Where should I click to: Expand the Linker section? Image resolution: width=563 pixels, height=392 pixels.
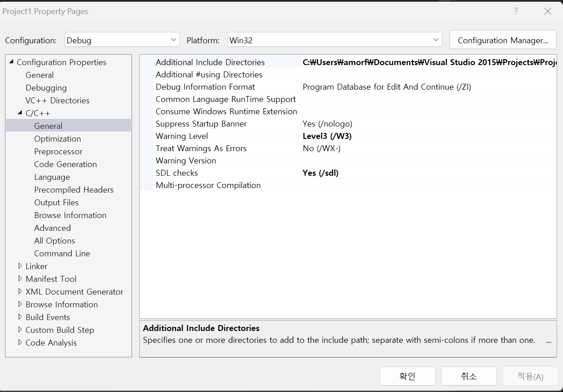20,266
